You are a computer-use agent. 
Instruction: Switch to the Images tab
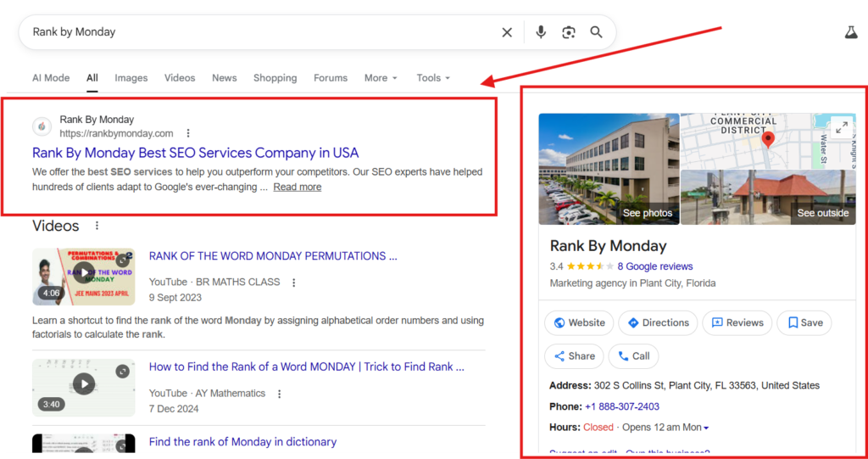click(x=131, y=78)
